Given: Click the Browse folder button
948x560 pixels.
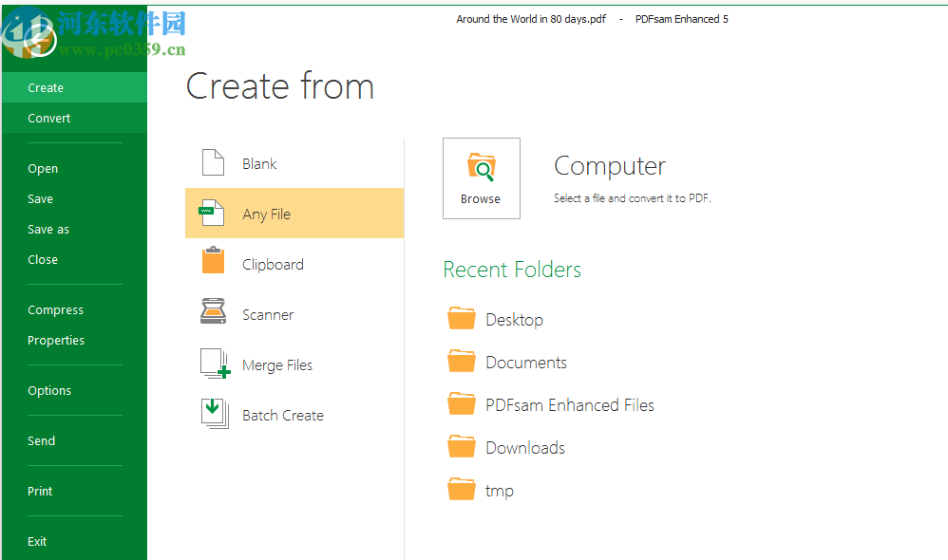Looking at the screenshot, I should tap(481, 178).
